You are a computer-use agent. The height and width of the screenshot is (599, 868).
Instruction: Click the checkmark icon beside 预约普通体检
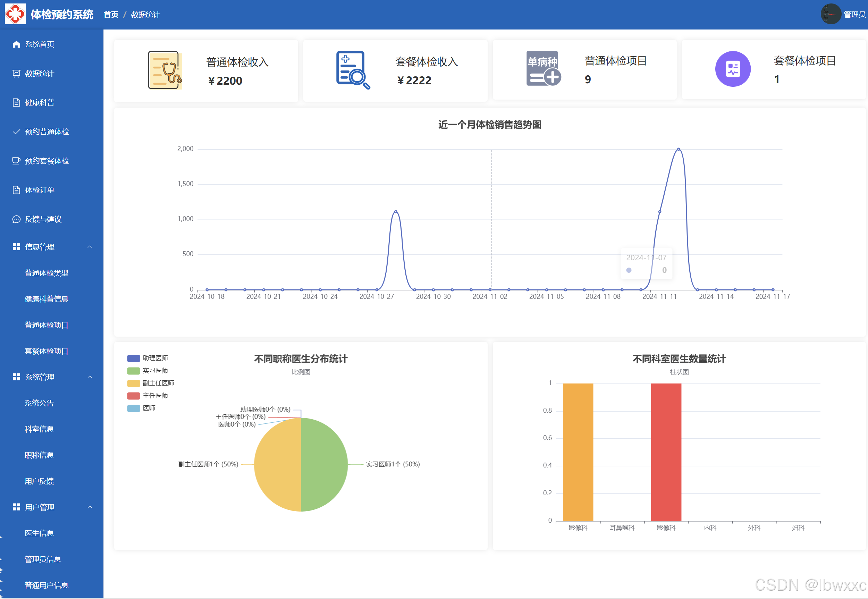pyautogui.click(x=16, y=132)
